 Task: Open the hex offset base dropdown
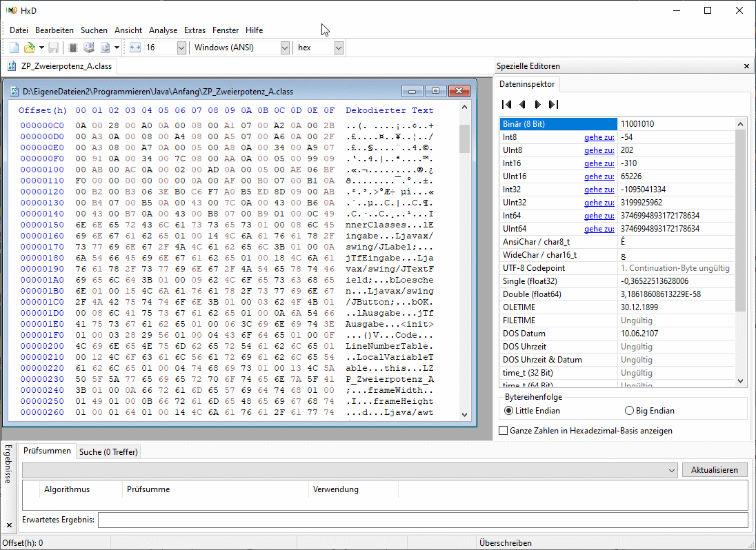pos(339,48)
